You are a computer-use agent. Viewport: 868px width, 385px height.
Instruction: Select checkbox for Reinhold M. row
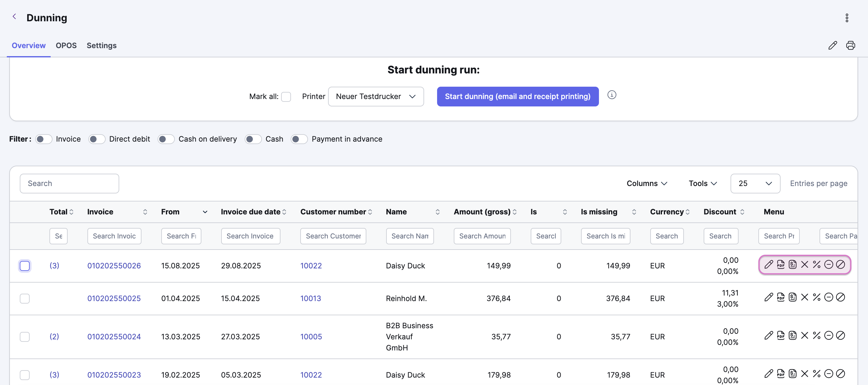point(25,299)
